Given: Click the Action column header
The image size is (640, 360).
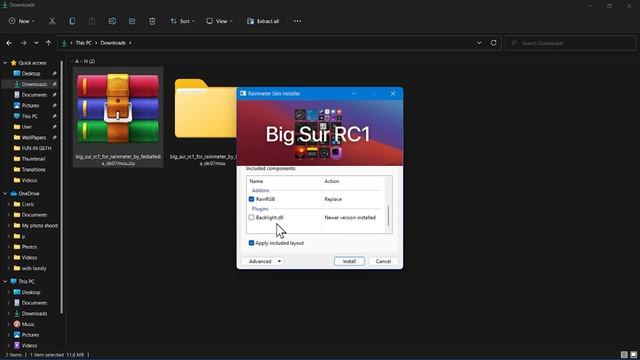Looking at the screenshot, I should [x=332, y=181].
